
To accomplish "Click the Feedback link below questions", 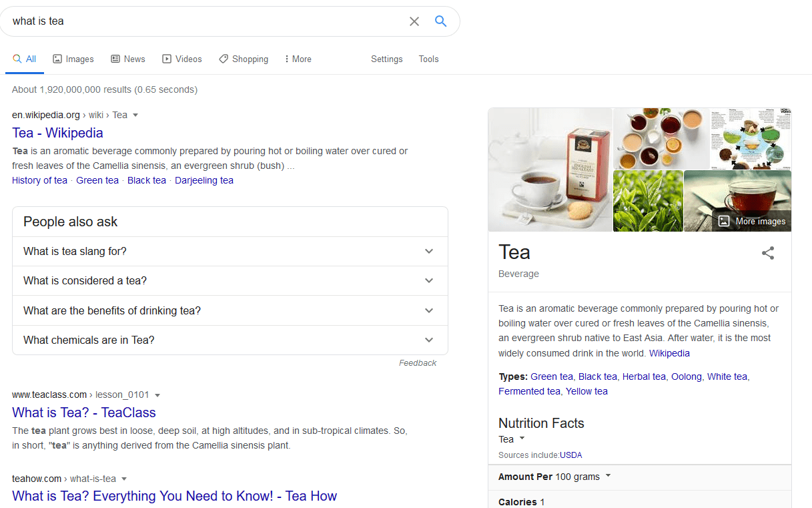I will pos(418,363).
